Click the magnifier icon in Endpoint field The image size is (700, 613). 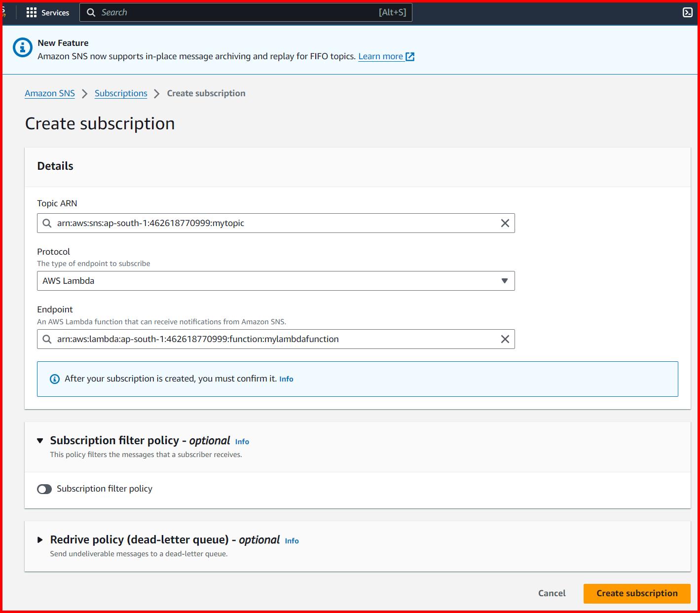[47, 339]
